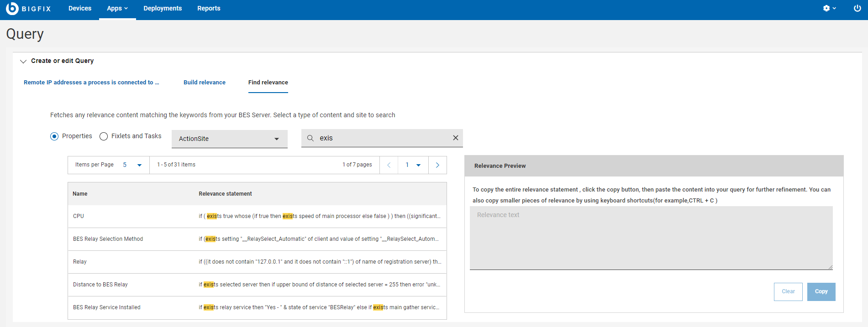The height and width of the screenshot is (327, 868).
Task: Click the BigFix logo icon
Action: coord(12,9)
